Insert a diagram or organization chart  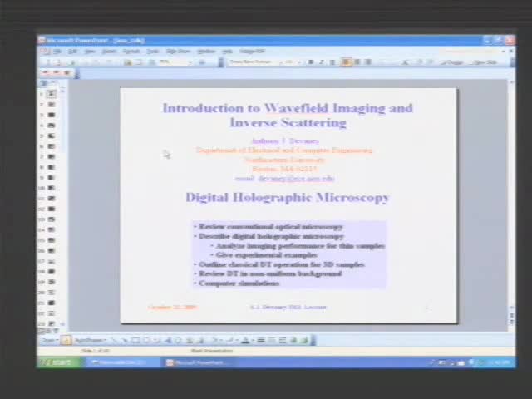(179, 340)
